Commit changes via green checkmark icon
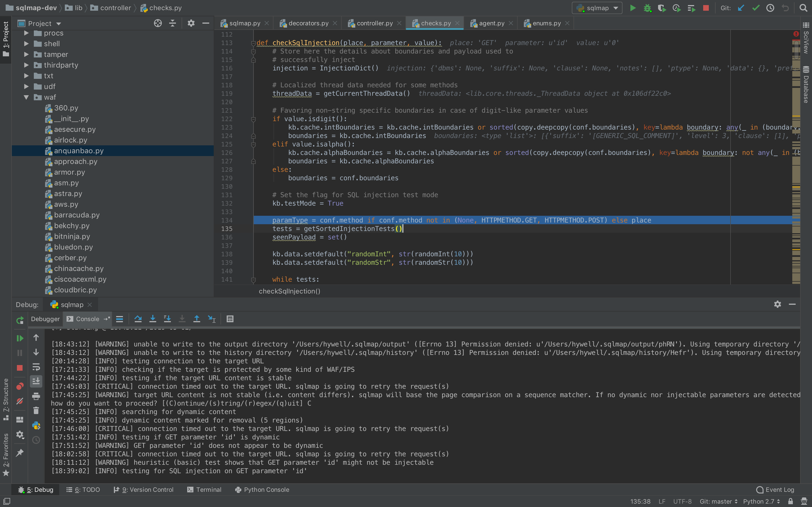 (x=756, y=8)
